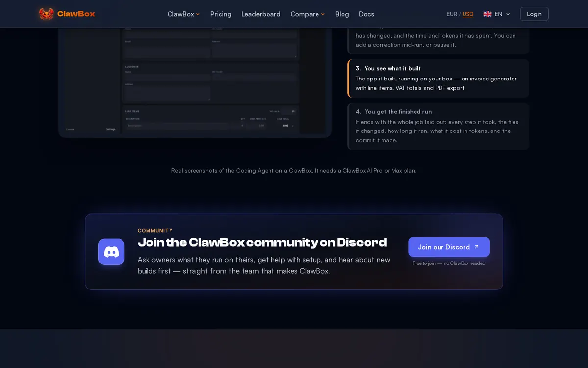
Task: Click the invoice generator description in step 3
Action: pyautogui.click(x=436, y=83)
